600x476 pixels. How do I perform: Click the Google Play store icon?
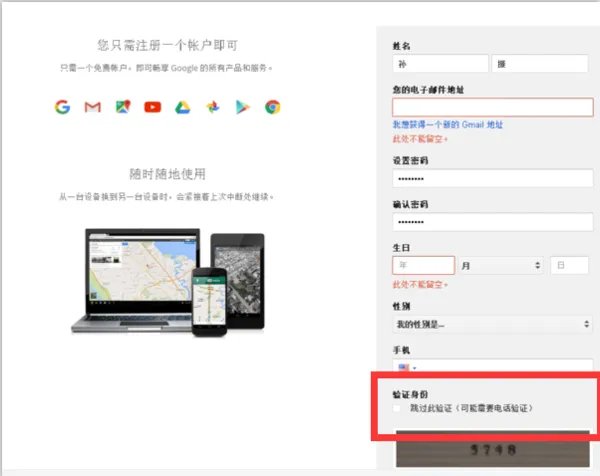[243, 107]
